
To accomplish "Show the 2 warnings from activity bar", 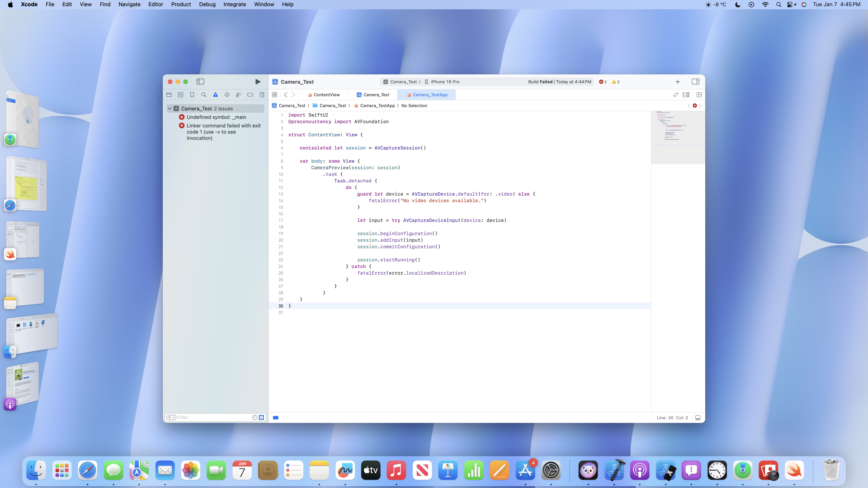I will coord(616,82).
